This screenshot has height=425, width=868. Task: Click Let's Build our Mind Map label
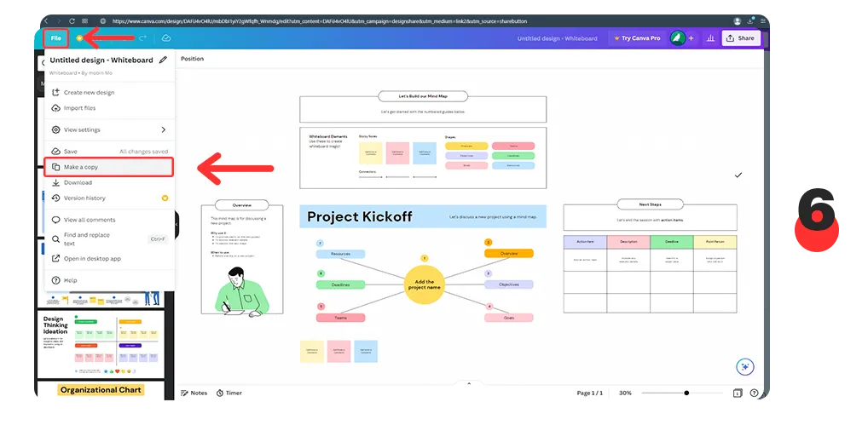point(423,96)
